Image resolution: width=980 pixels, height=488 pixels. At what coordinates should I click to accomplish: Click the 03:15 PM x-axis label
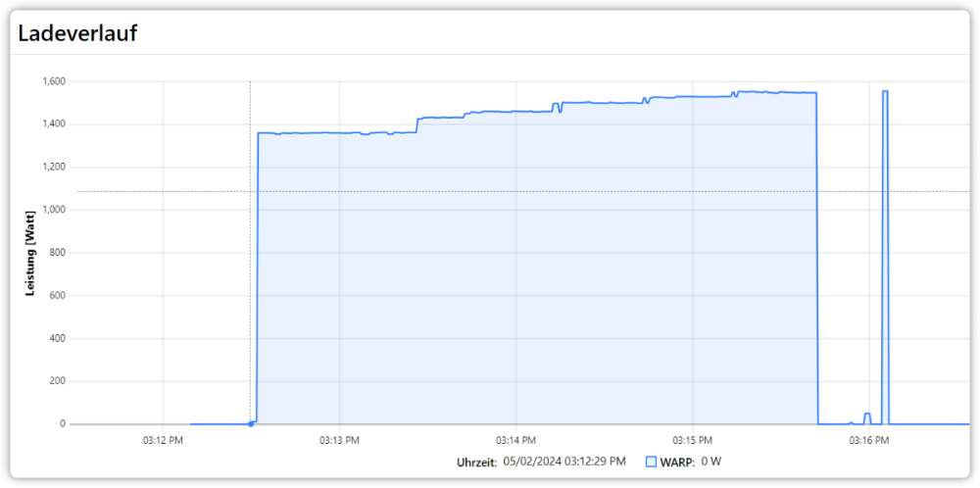pos(692,440)
